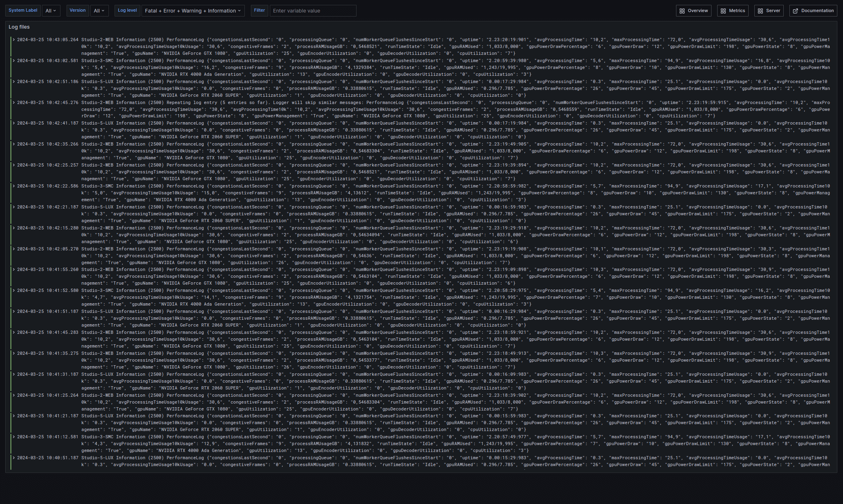This screenshot has width=843, height=504.
Task: Click the System Label variable label
Action: click(x=23, y=10)
